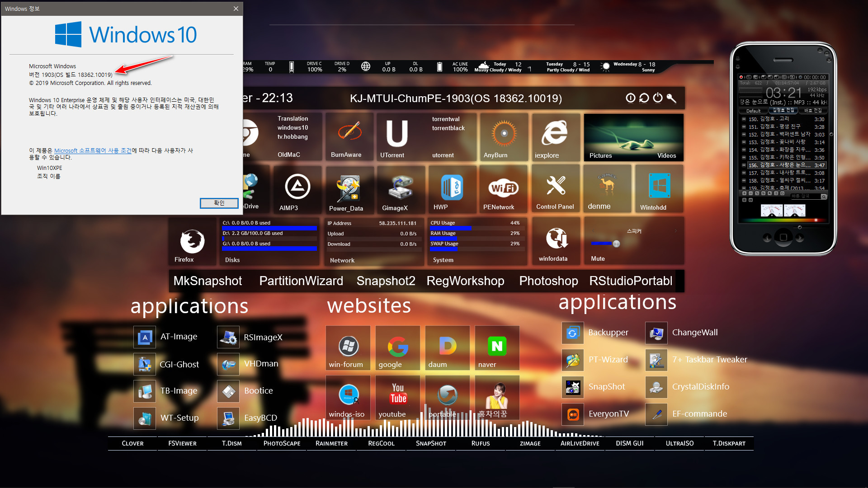Open the EveryonTV application

click(x=573, y=414)
